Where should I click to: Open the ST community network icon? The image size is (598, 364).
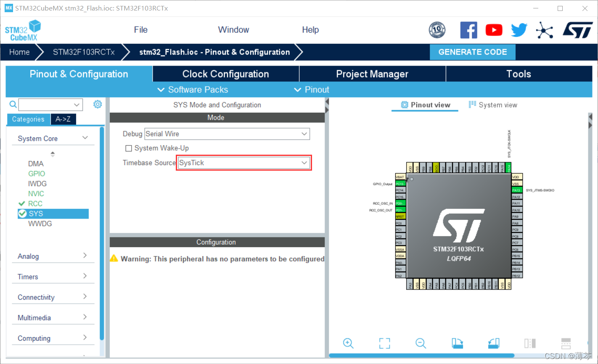tap(545, 30)
